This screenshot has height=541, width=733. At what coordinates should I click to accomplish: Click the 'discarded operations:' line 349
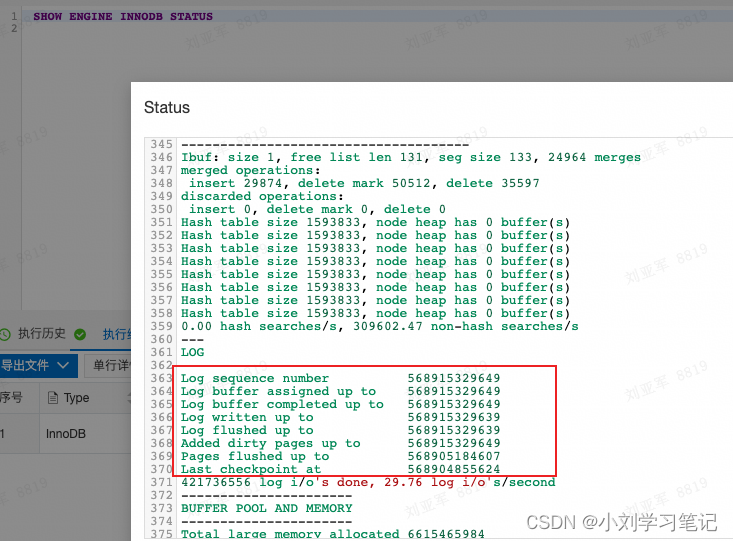pos(262,196)
